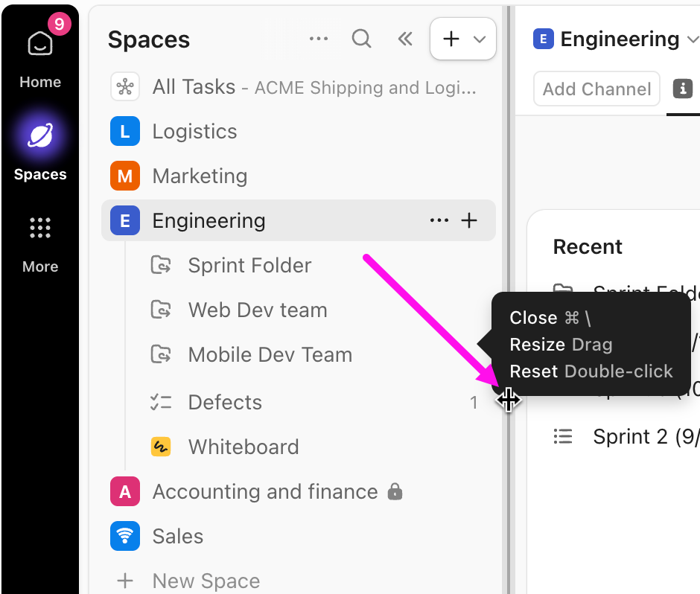Click the lock icon on Accounting and finance
Image resolution: width=700 pixels, height=594 pixels.
tap(395, 491)
